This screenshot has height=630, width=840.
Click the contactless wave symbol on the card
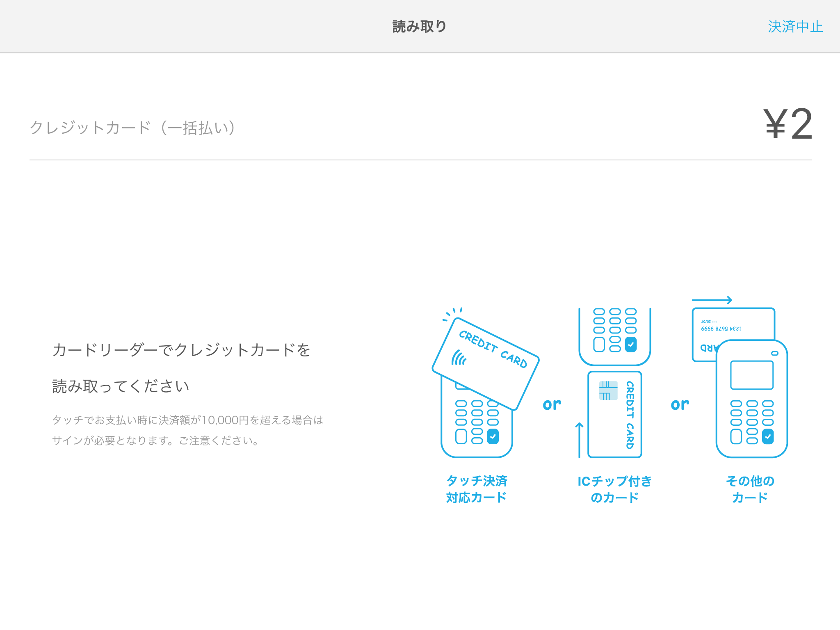point(459,358)
